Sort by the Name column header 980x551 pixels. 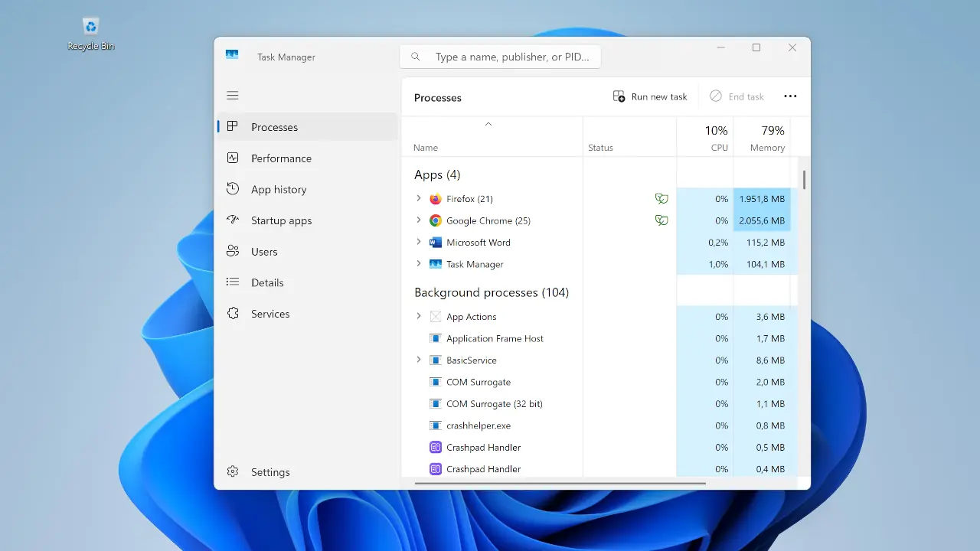[492, 137]
